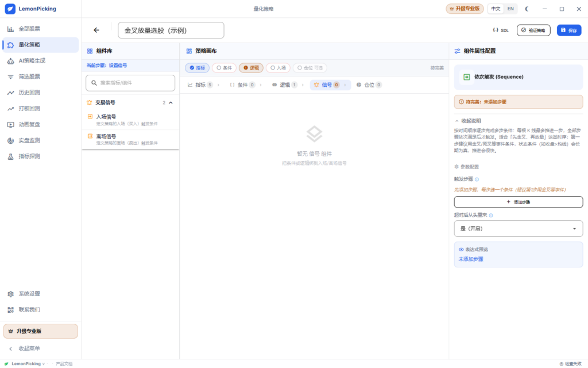Screen dimensions: 588x368
Task: Click the 保存 button
Action: pyautogui.click(x=569, y=30)
